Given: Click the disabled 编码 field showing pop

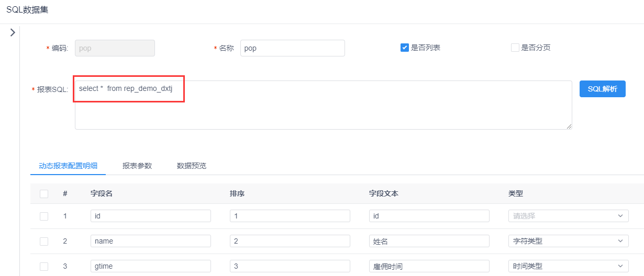Looking at the screenshot, I should click(115, 48).
